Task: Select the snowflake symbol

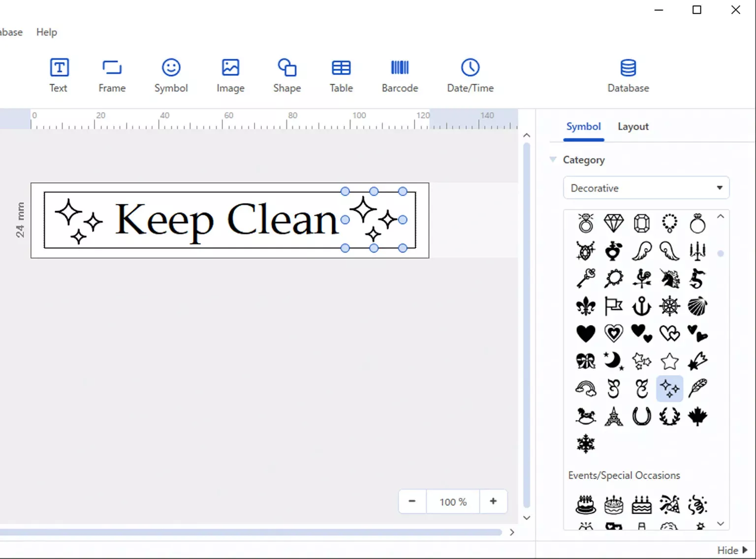Action: (585, 444)
